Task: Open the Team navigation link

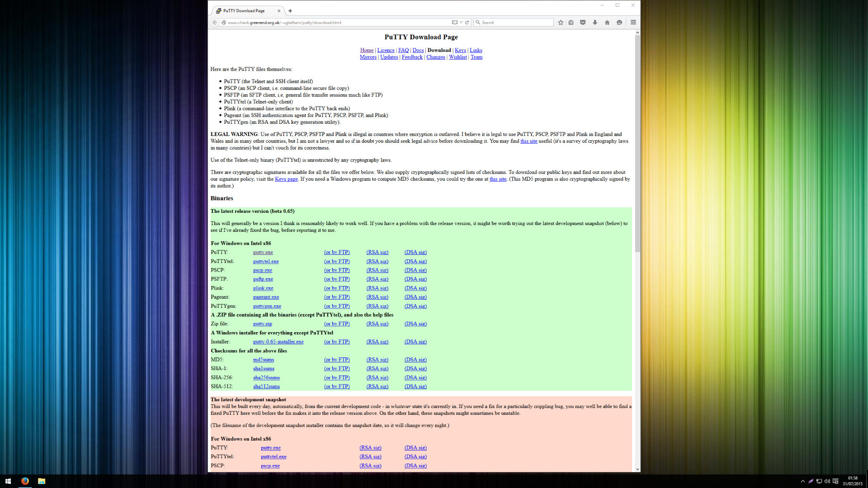Action: pyautogui.click(x=476, y=57)
